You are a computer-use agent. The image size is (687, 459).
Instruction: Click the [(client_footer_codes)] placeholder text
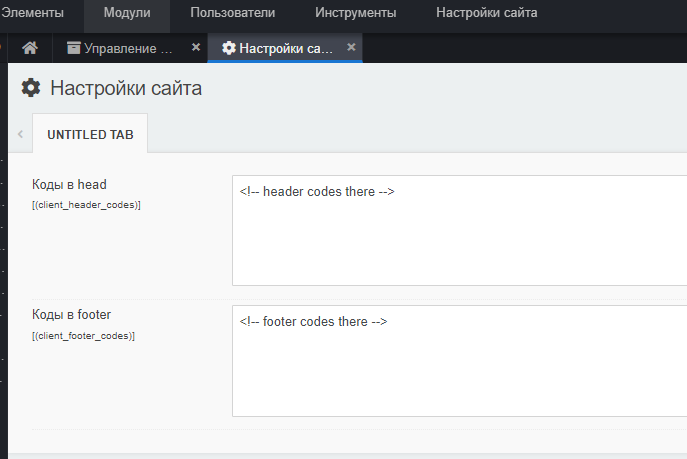[x=84, y=335]
